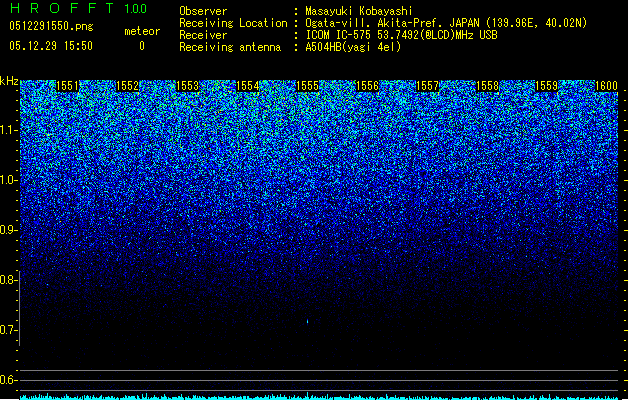Screen dimensions: 629x400
Task: Click the HROFFT 1.0.0 title text
Action: [79, 8]
